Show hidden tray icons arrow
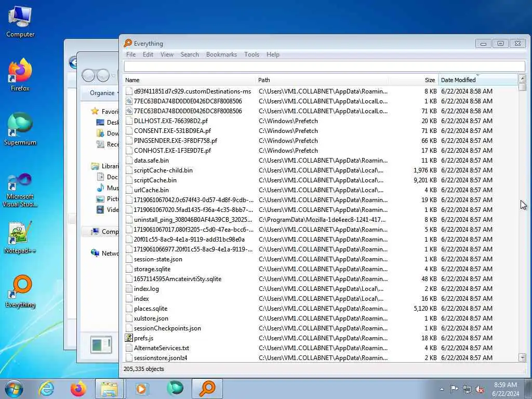Viewport: 532px width, 399px height. click(442, 389)
